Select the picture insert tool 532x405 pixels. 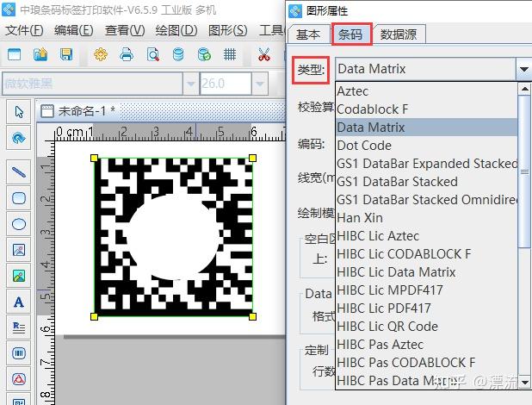coord(19,250)
